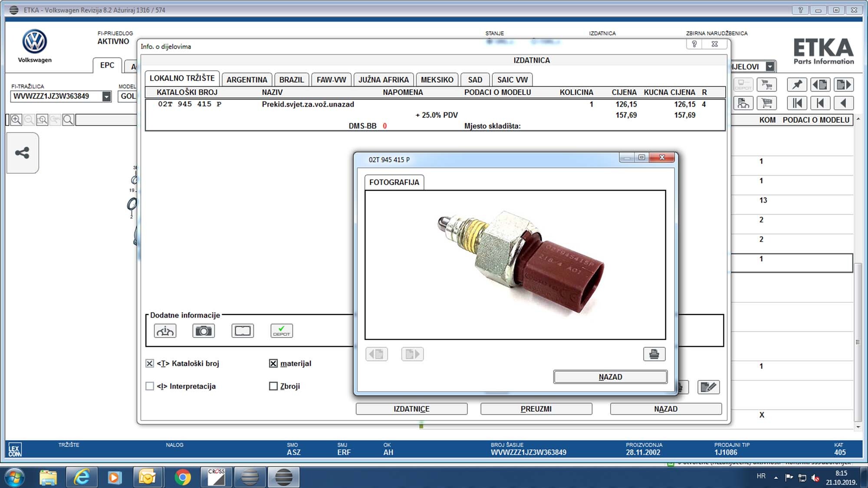Show hidden tray icons arrow
The width and height of the screenshot is (868, 488).
click(776, 478)
